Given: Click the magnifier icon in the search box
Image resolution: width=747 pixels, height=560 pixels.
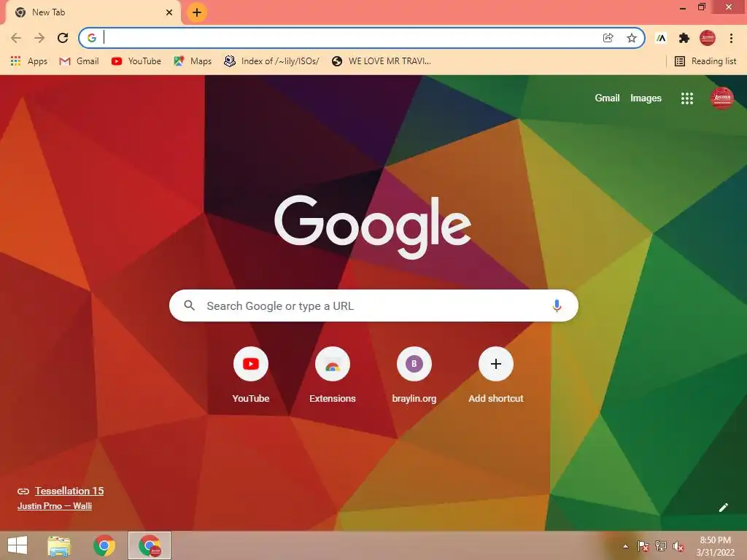Looking at the screenshot, I should coord(189,306).
